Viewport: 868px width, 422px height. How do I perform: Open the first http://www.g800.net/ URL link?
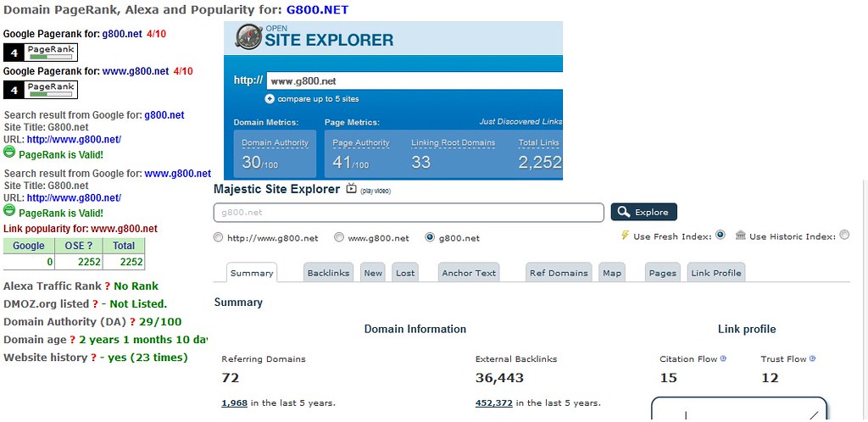74,139
